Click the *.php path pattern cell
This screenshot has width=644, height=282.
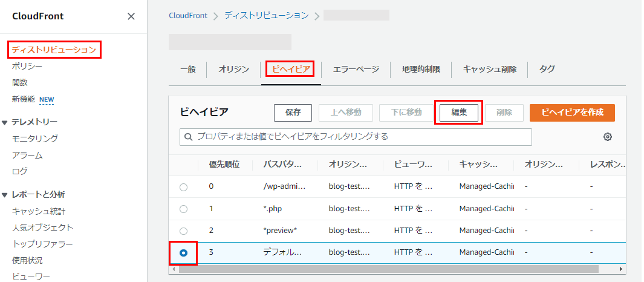click(x=272, y=208)
